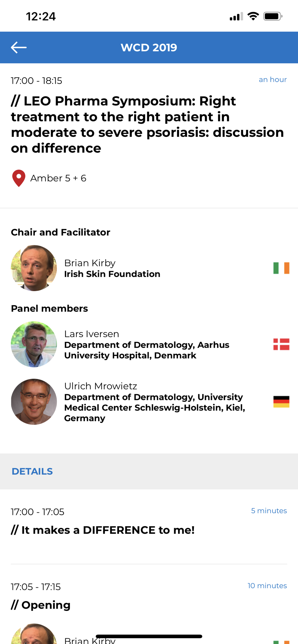
Task: Open the "It makes a DIFFERENCE to me!" item
Action: [108, 530]
